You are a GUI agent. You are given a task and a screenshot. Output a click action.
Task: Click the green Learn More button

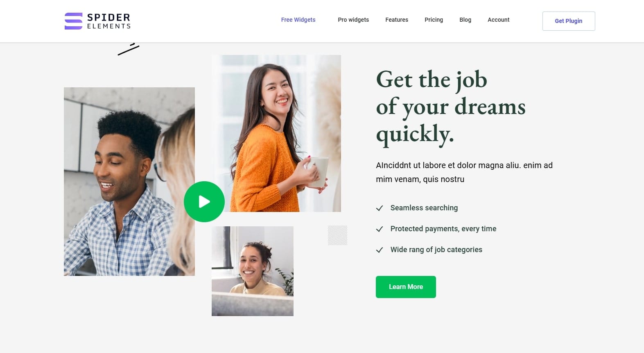pyautogui.click(x=406, y=287)
